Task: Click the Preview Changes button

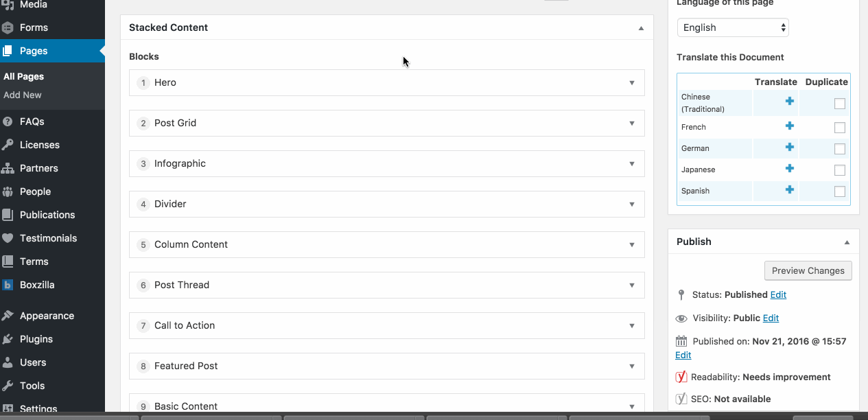Action: tap(808, 270)
